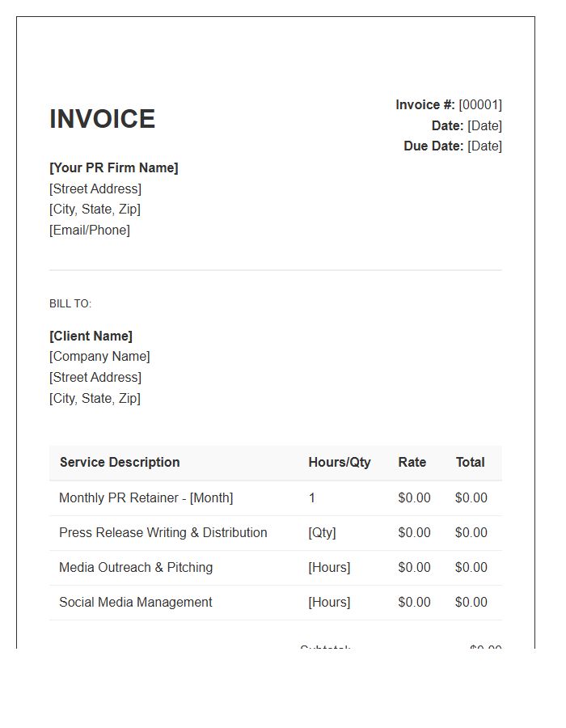This screenshot has width=566, height=728.
Task: Click the Invoice # [00001] field
Action: (449, 105)
